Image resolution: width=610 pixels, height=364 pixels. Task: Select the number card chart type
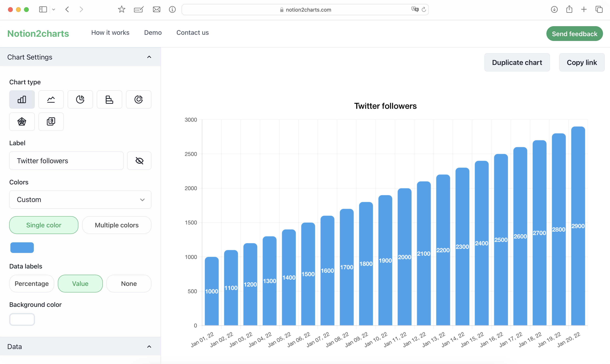point(51,121)
